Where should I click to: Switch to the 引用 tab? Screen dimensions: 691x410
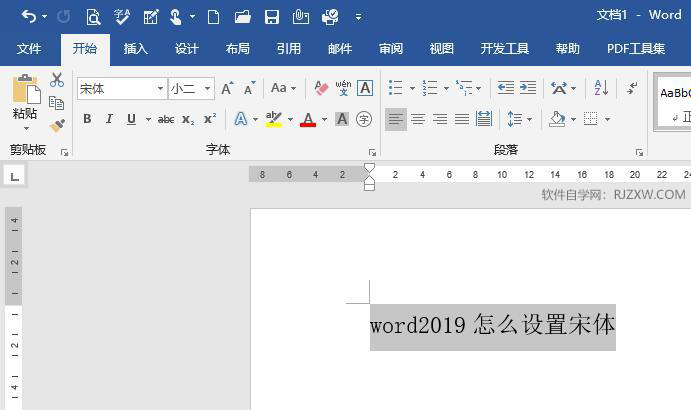[x=289, y=48]
